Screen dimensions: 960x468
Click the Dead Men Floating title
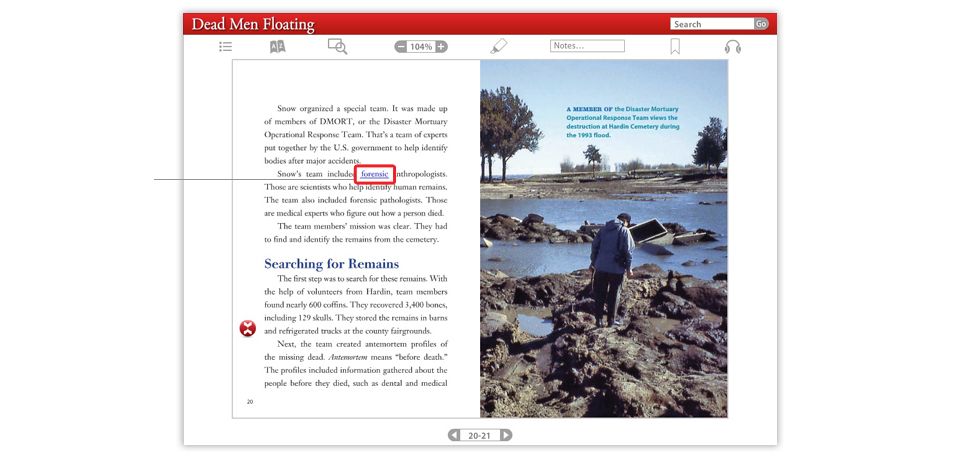(x=253, y=25)
